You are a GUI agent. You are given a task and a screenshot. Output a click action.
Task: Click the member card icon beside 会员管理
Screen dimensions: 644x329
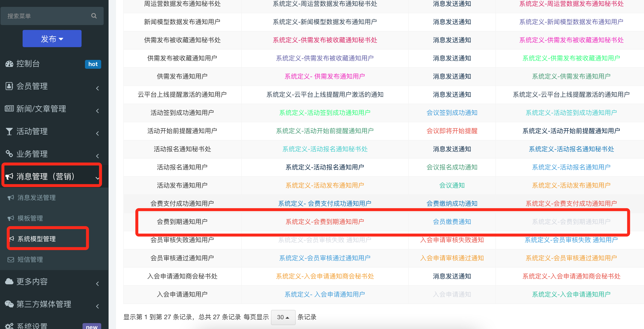(9, 86)
